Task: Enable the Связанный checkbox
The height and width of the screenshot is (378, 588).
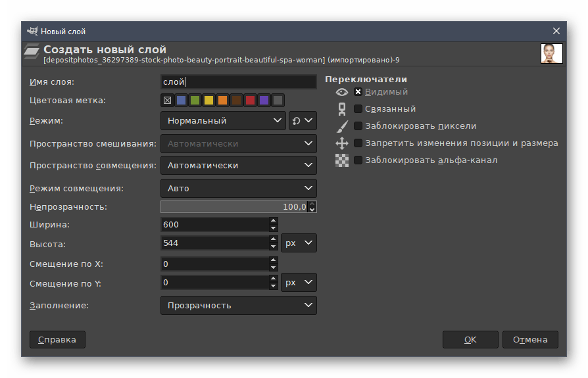Action: [358, 109]
